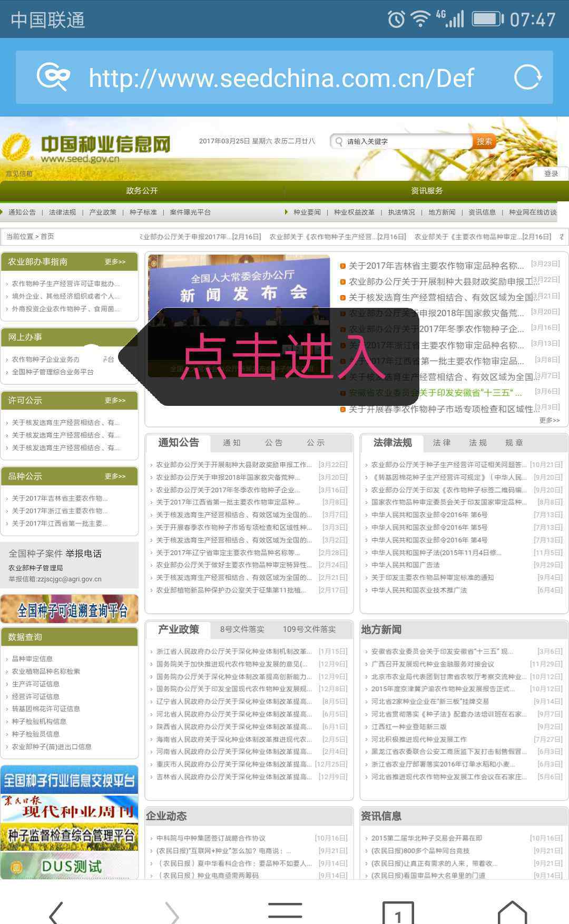Open the 资讯服务 main menu

click(427, 191)
